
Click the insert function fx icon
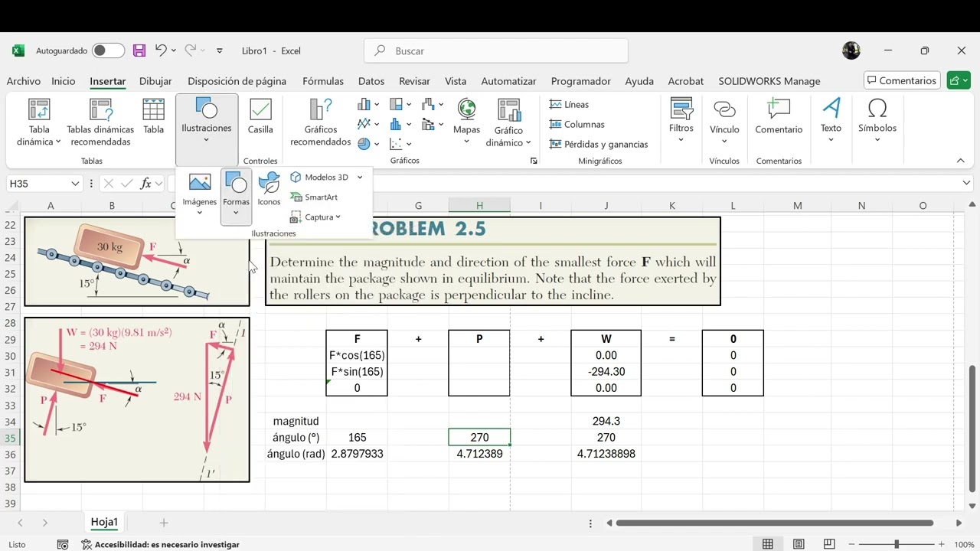(x=146, y=184)
